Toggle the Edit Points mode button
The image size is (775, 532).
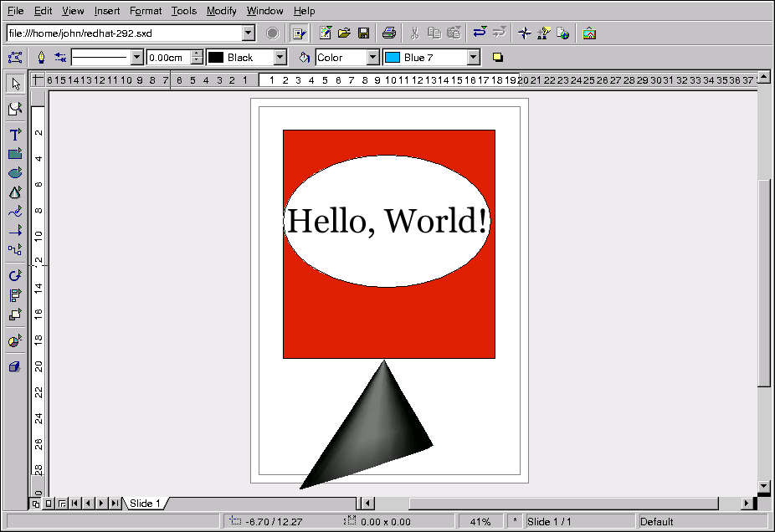(x=14, y=58)
